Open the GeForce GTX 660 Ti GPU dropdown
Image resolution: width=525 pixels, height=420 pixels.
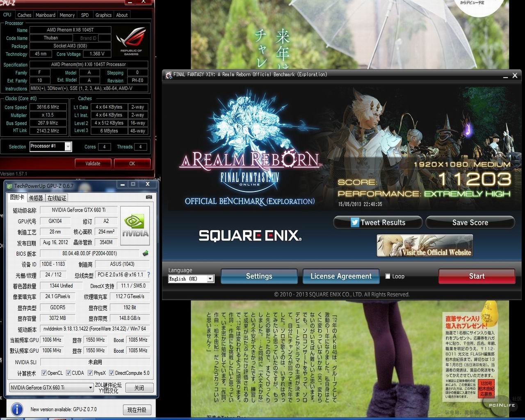tap(51, 387)
